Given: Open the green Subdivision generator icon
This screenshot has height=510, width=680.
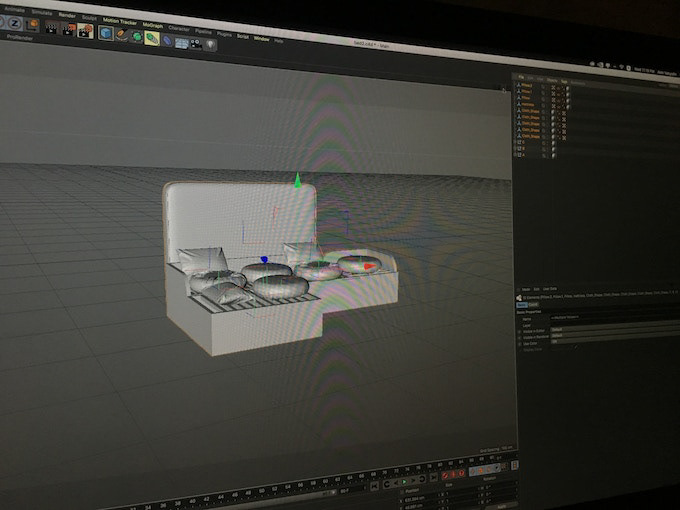Looking at the screenshot, I should [x=137, y=37].
